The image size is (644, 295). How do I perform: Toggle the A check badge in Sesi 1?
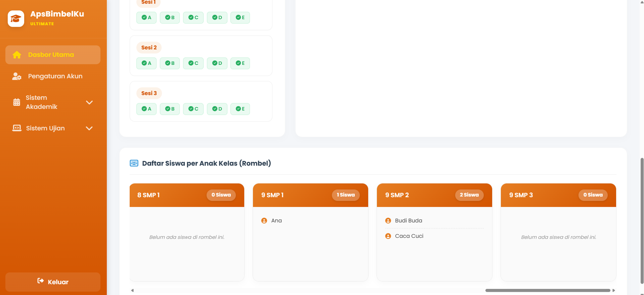[147, 17]
